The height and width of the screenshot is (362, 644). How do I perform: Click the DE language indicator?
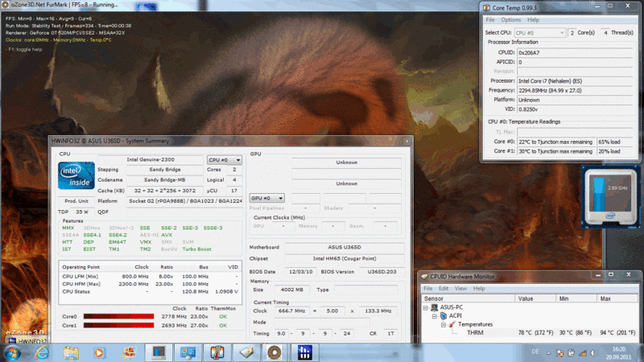535,352
